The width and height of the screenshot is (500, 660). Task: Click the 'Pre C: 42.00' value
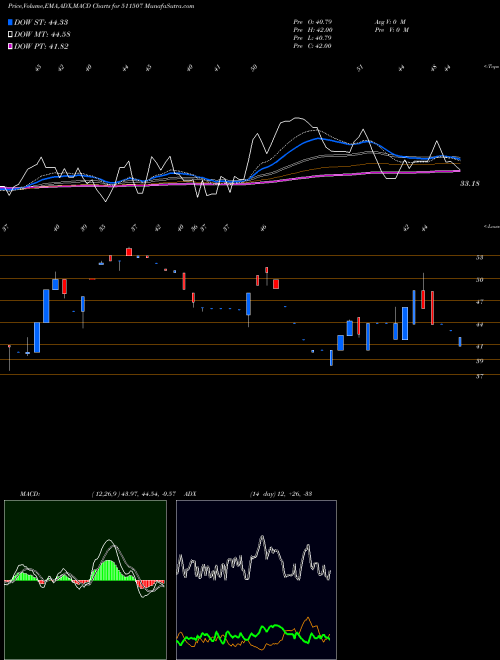313,46
